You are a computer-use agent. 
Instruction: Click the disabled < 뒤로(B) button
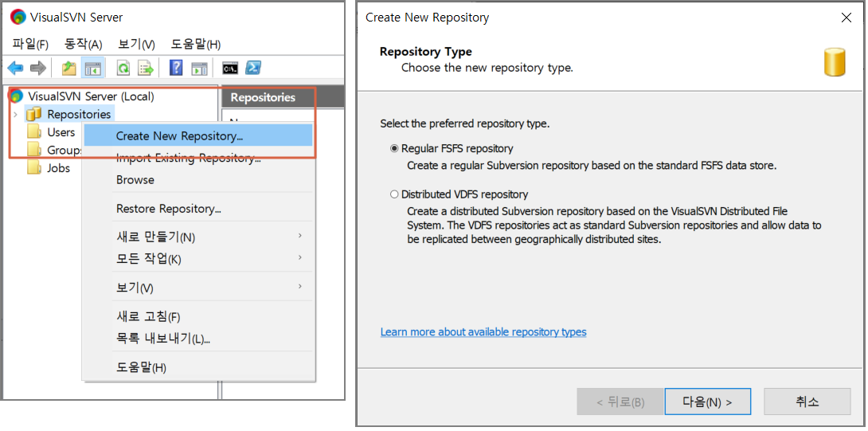pos(620,402)
